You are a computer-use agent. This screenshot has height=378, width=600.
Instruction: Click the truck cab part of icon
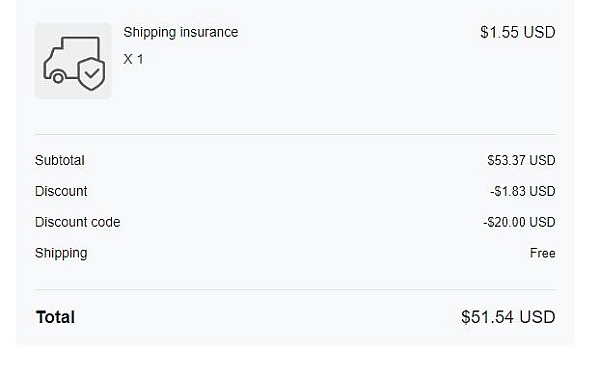coord(52,60)
